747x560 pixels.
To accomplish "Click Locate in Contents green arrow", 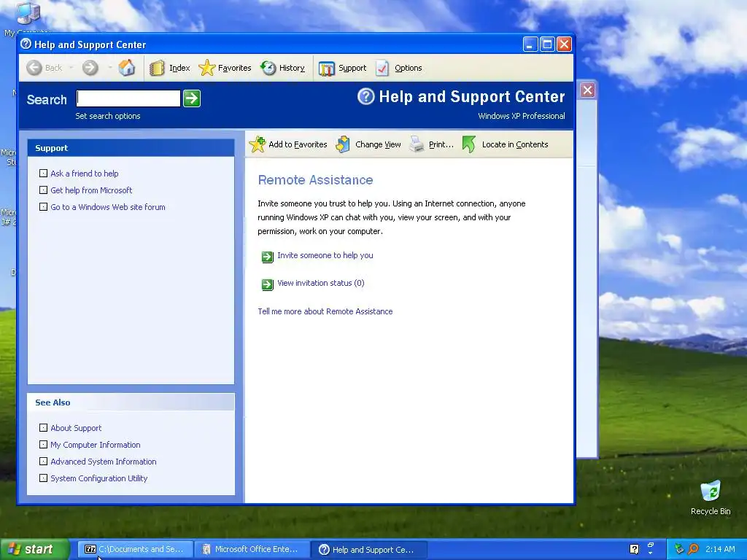I will [469, 144].
